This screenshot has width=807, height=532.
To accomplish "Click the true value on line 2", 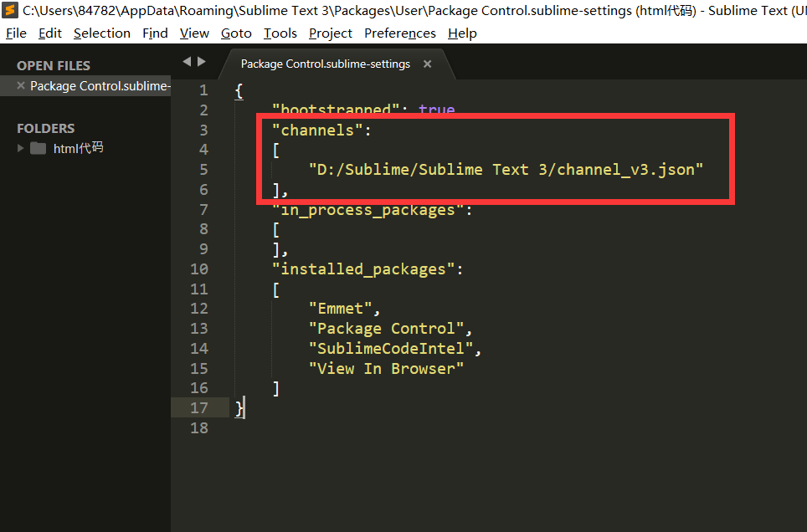I will (436, 110).
